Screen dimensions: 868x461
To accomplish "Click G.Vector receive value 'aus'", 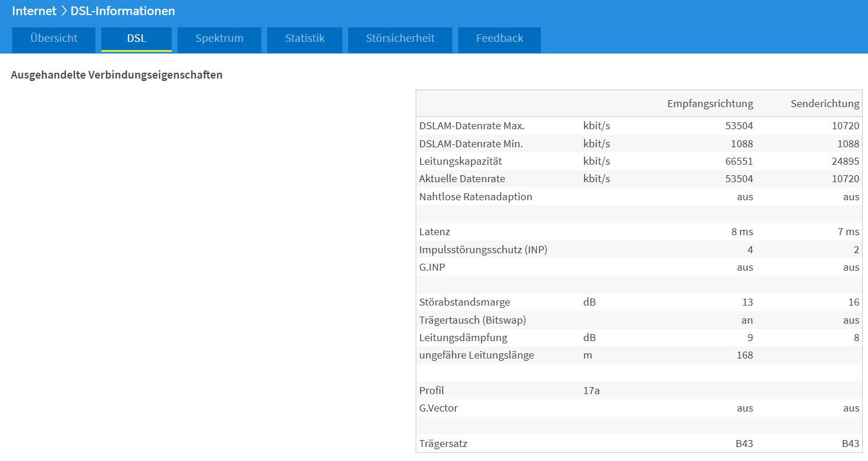I will pos(745,408).
